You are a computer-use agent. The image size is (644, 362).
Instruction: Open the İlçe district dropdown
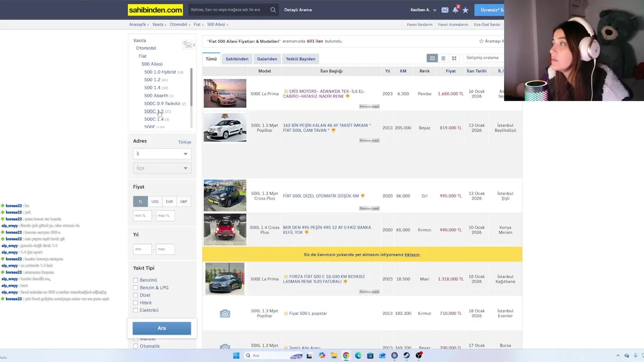tap(162, 168)
